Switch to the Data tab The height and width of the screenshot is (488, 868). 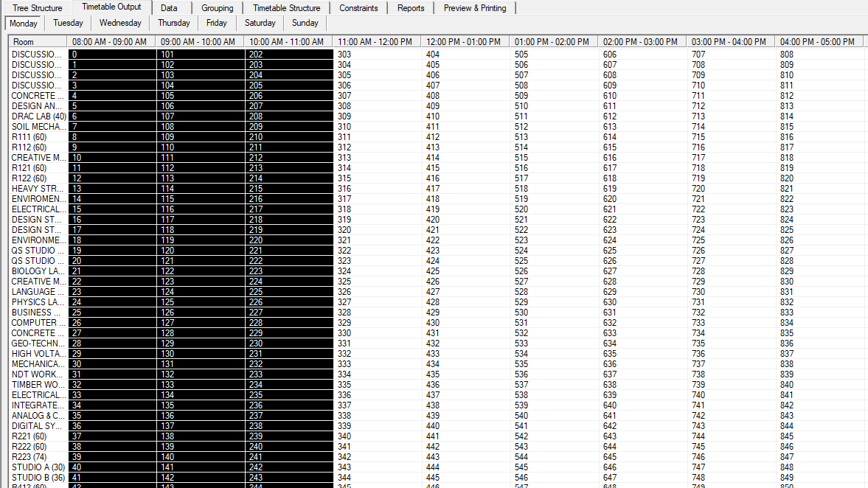[169, 8]
